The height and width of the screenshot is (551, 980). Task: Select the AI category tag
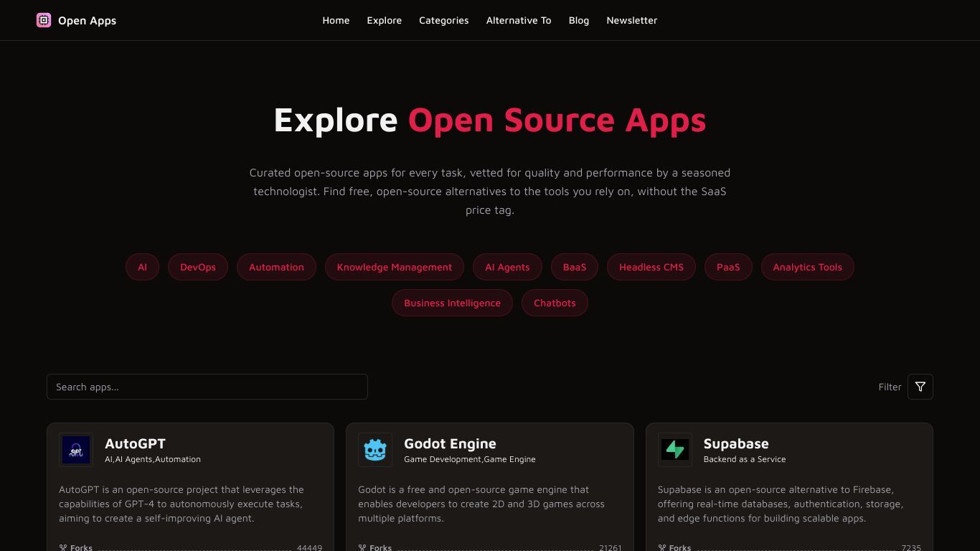click(x=142, y=267)
